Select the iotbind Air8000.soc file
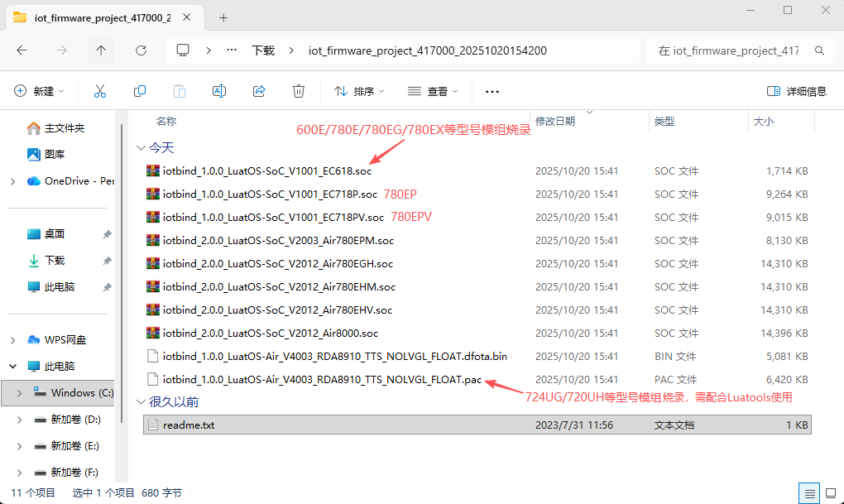Viewport: 844px width, 504px height. point(270,333)
